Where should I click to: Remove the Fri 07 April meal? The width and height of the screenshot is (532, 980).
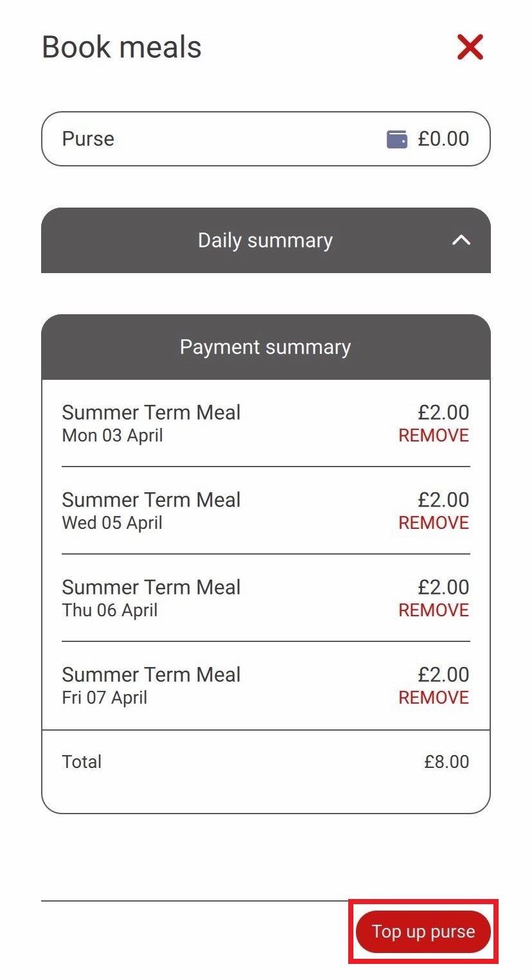[434, 698]
